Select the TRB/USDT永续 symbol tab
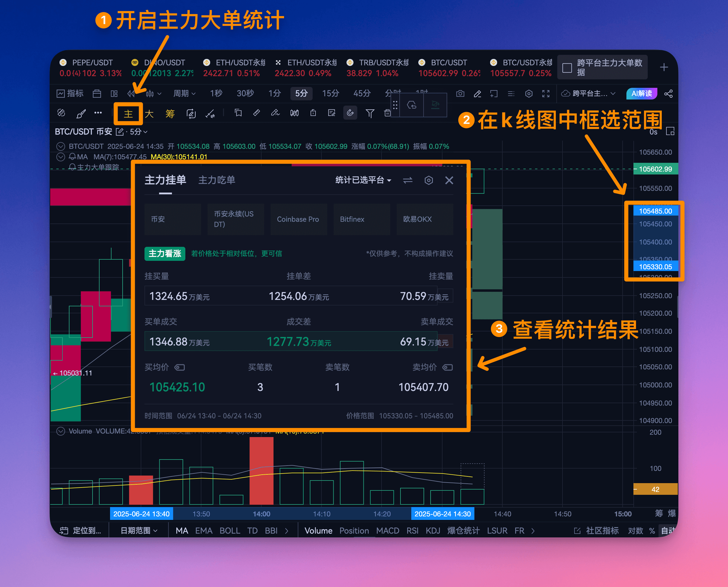The height and width of the screenshot is (587, 728). coord(377,68)
